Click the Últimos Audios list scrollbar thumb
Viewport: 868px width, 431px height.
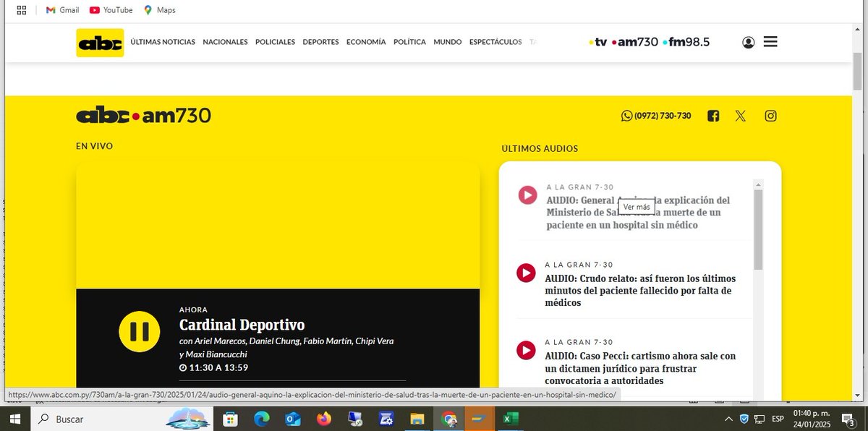(758, 229)
